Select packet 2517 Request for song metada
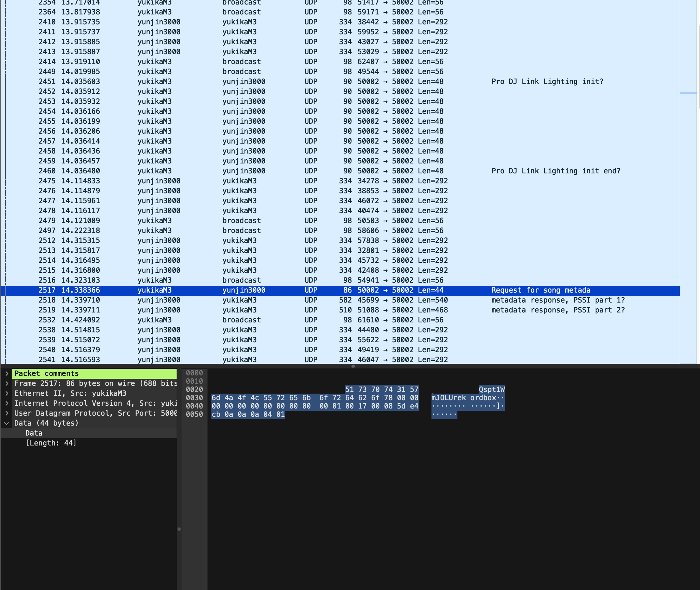Viewport: 700px width, 590px height. 340,290
